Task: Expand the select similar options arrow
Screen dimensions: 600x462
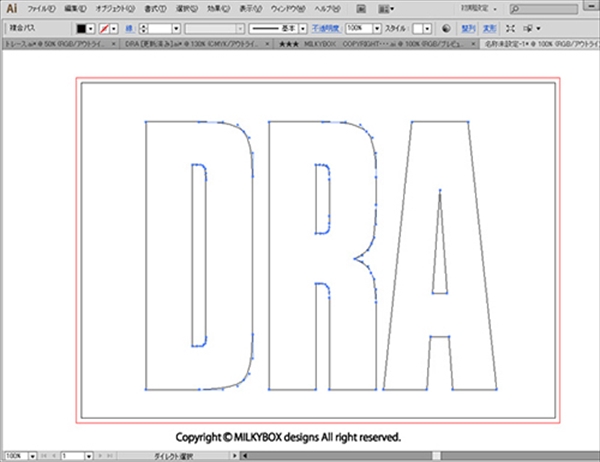Action: coord(538,28)
